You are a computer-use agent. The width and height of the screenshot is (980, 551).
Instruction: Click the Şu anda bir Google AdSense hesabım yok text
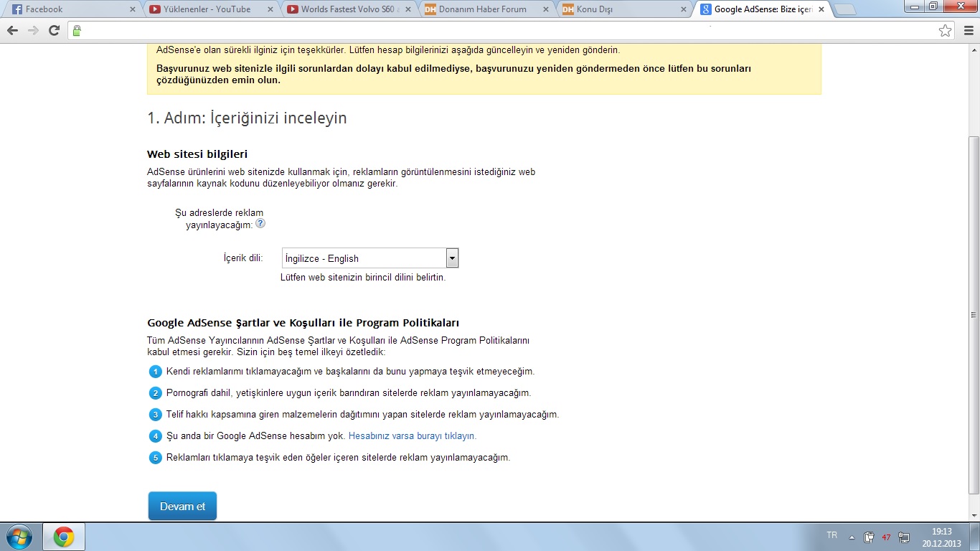click(256, 435)
